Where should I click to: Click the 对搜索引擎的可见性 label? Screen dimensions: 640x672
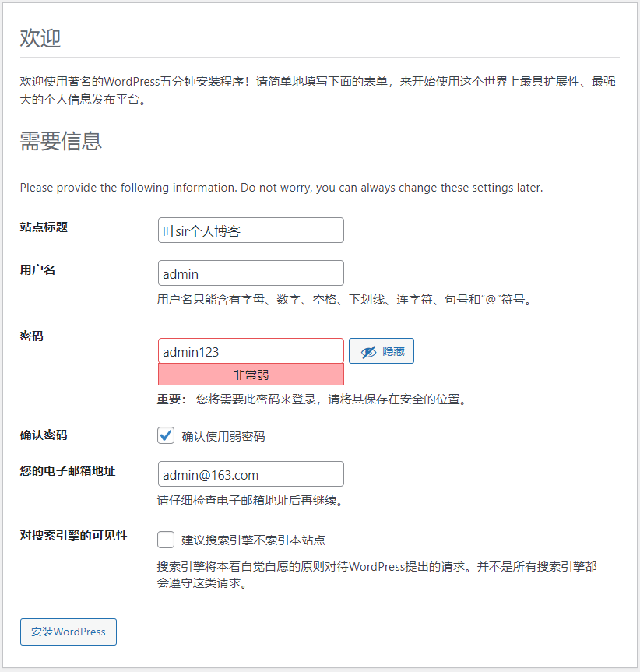click(74, 536)
